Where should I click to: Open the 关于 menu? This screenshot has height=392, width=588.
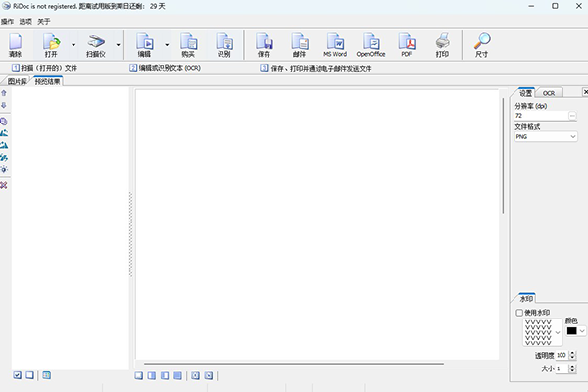coord(44,21)
